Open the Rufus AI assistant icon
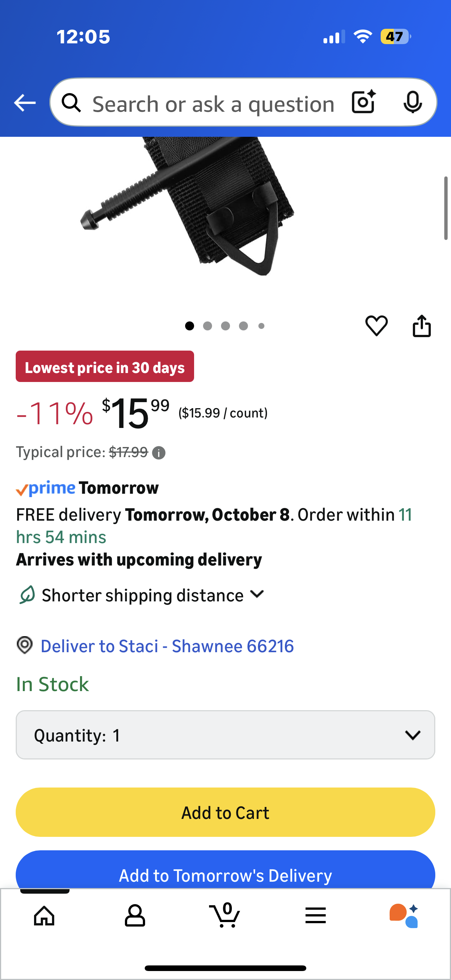The width and height of the screenshot is (451, 980). 404,915
